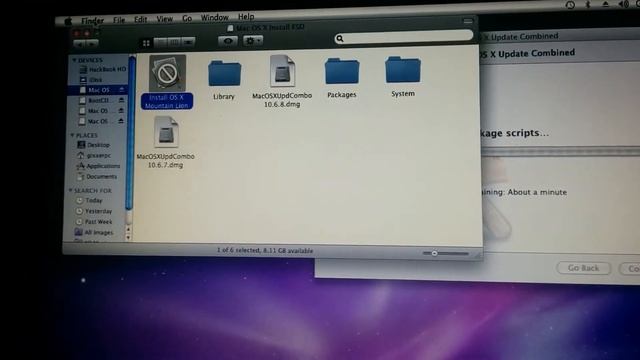This screenshot has height=360, width=640.
Task: Open the Install OS X Mountain Lion app icon
Action: (167, 73)
